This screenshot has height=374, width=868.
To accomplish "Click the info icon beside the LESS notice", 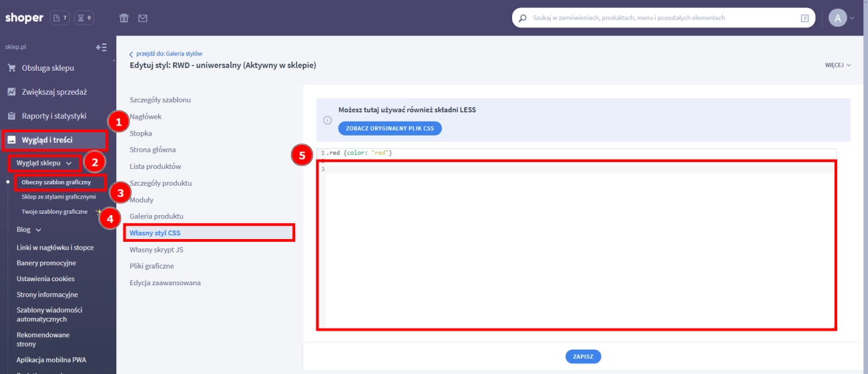I will tap(327, 120).
